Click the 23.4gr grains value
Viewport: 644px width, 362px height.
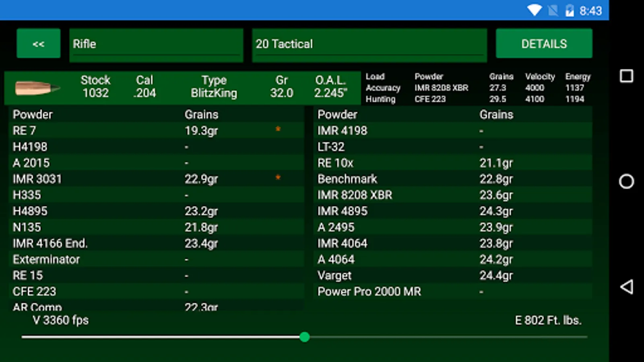coord(201,243)
